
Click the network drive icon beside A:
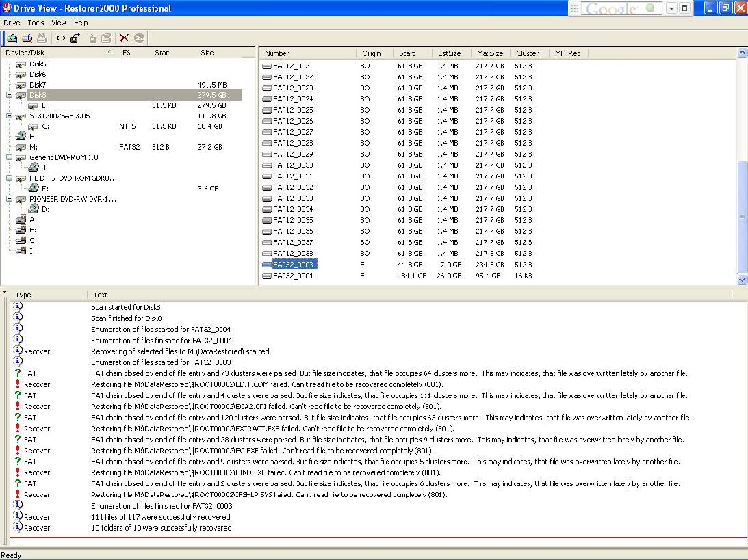pos(21,219)
